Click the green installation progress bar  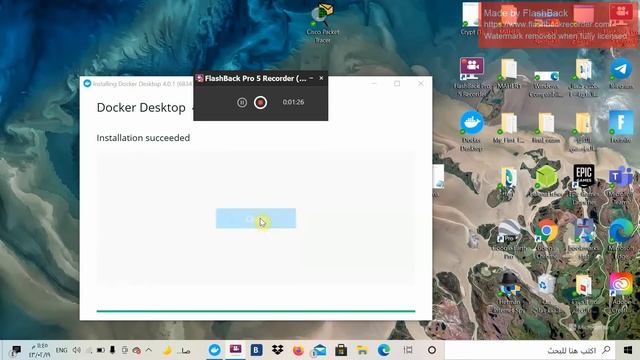click(x=256, y=311)
